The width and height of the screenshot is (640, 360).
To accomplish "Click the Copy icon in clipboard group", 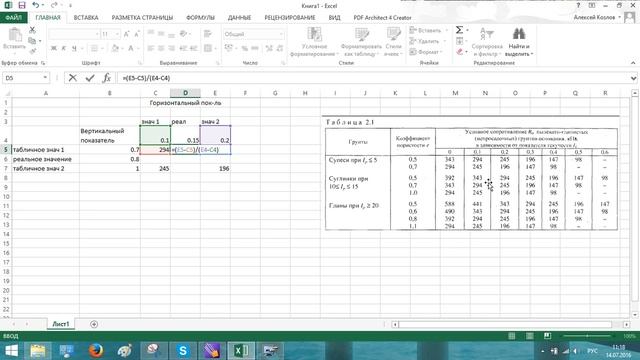I will 32,40.
